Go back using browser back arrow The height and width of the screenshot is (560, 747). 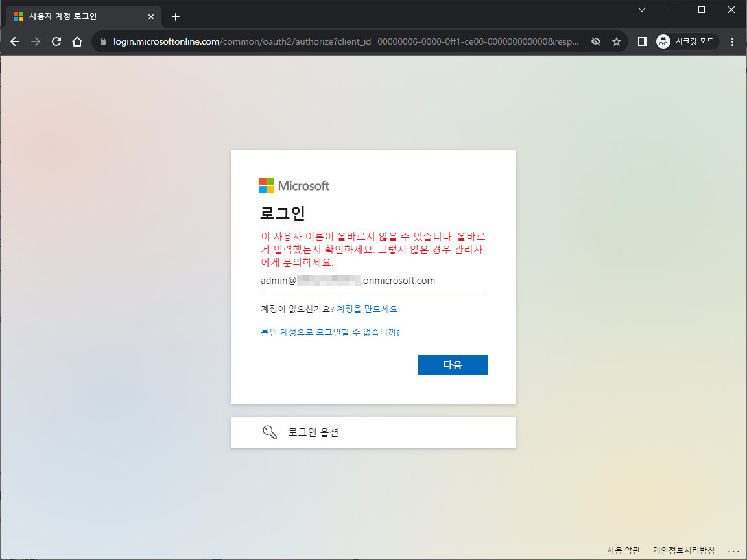coord(15,42)
